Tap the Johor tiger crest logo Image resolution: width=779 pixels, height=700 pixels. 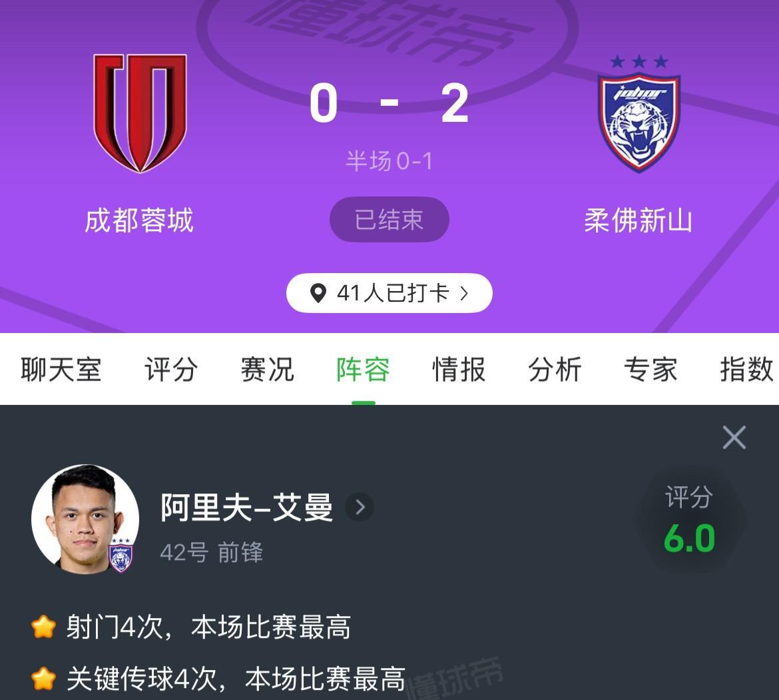pos(639,113)
